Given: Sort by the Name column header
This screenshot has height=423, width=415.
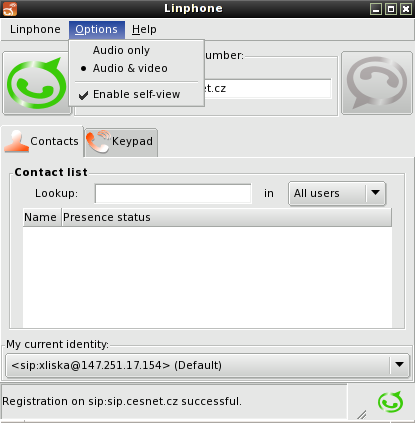Looking at the screenshot, I should 42,217.
